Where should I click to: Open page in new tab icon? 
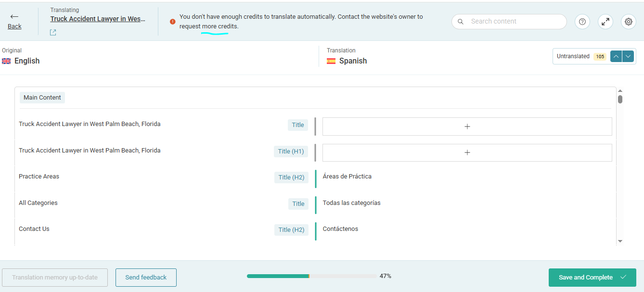(53, 32)
